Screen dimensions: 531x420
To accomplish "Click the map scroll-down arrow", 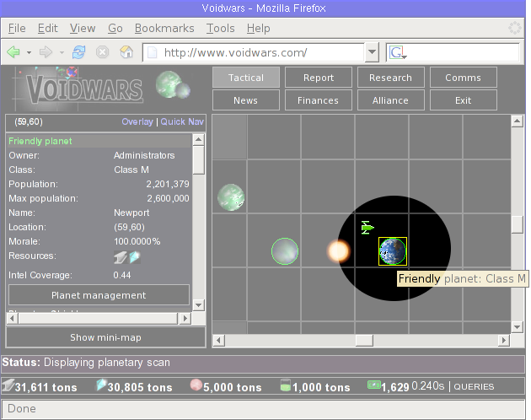I will pos(518,327).
